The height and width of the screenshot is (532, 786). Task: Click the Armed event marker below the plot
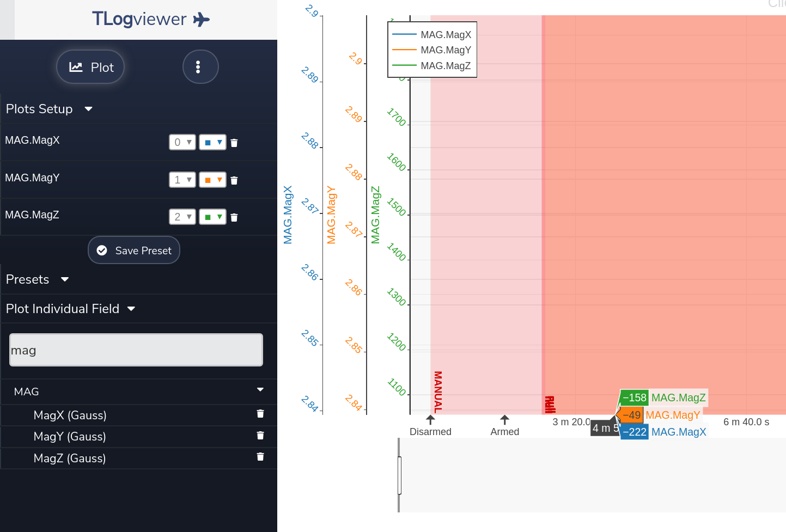504,422
